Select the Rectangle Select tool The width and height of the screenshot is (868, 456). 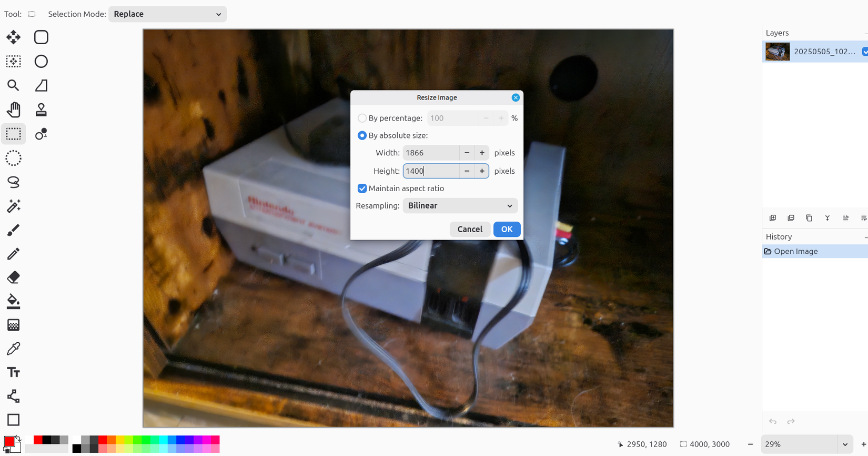(x=13, y=134)
